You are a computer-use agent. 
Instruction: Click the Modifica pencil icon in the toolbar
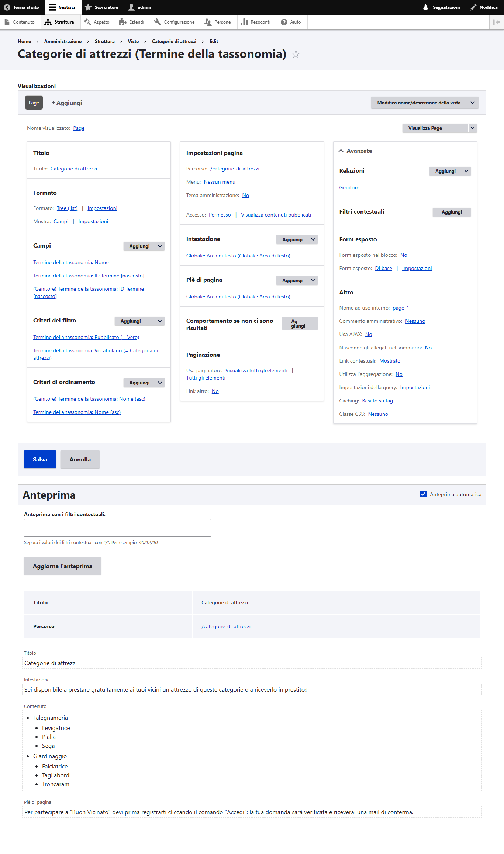coord(473,7)
